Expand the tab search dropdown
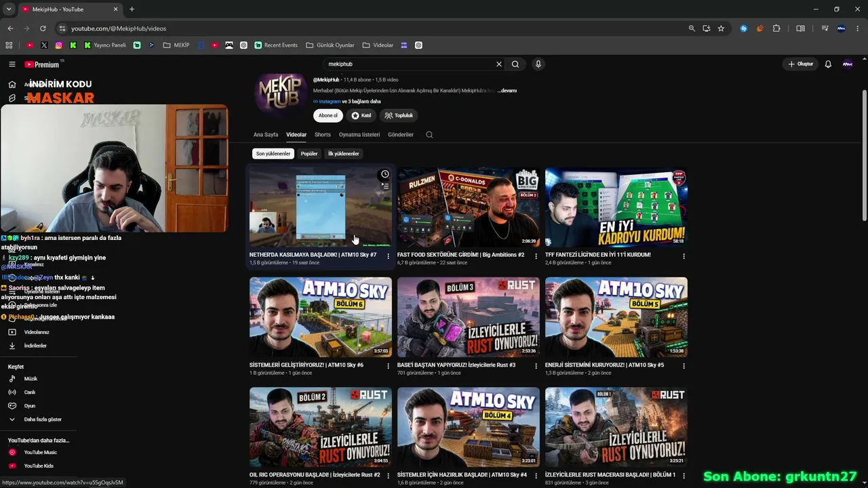This screenshot has height=488, width=868. pos(9,9)
